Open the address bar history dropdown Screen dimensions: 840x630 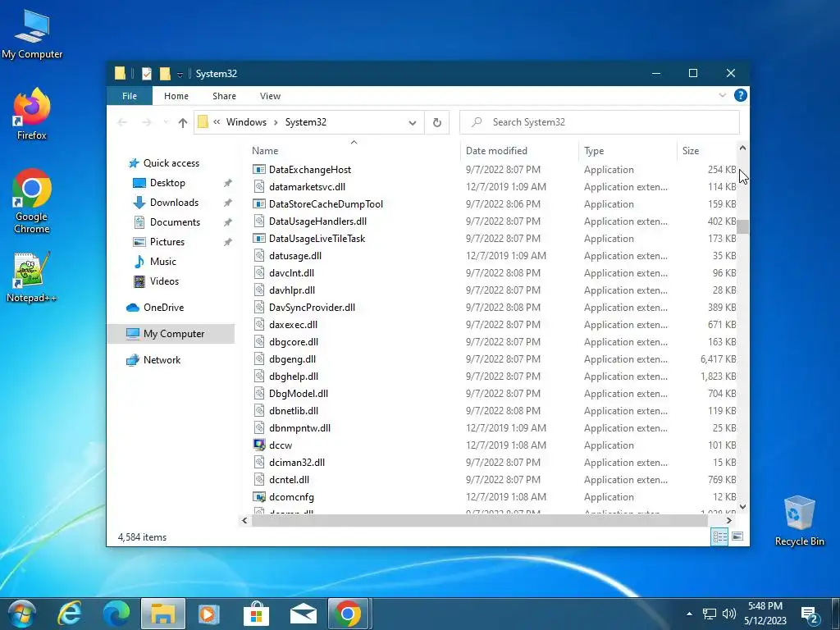(412, 123)
